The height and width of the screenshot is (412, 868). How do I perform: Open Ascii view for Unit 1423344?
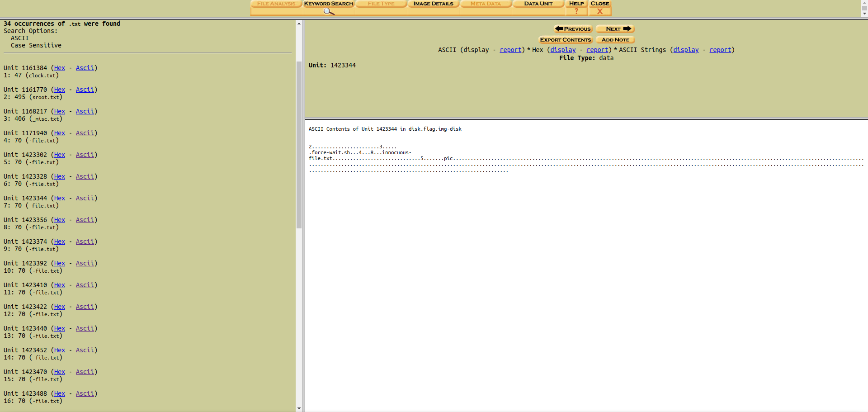85,198
